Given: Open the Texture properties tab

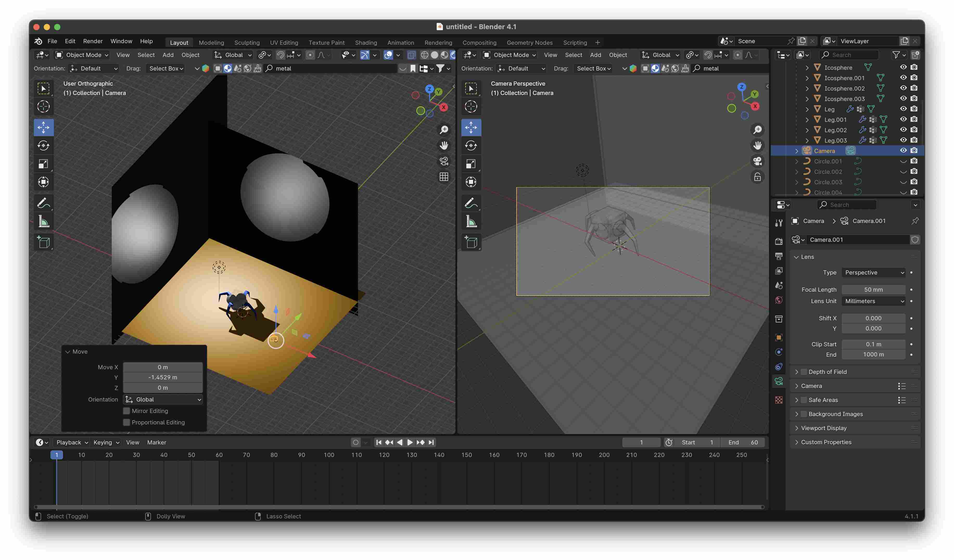Looking at the screenshot, I should pos(779,400).
